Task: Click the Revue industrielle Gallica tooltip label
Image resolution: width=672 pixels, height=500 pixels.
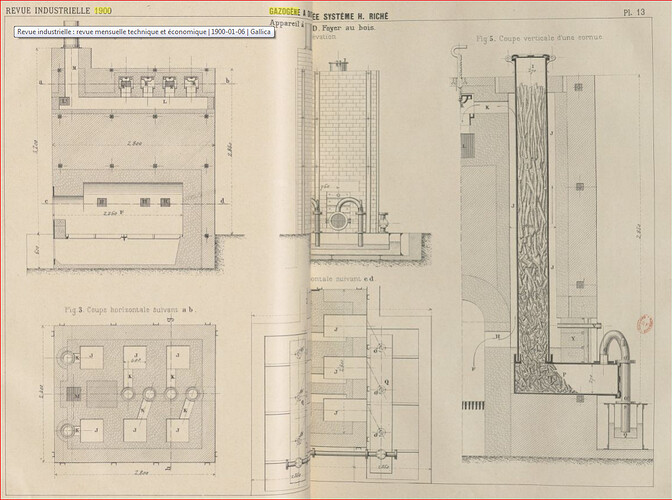Action: [x=144, y=32]
